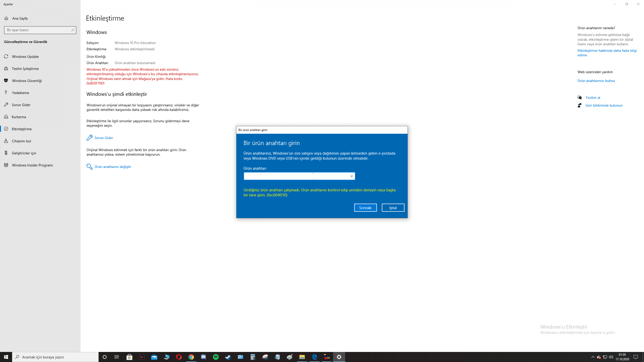Expand hidden system tray icons chevron
Screen dimensions: 644x362
point(593,357)
